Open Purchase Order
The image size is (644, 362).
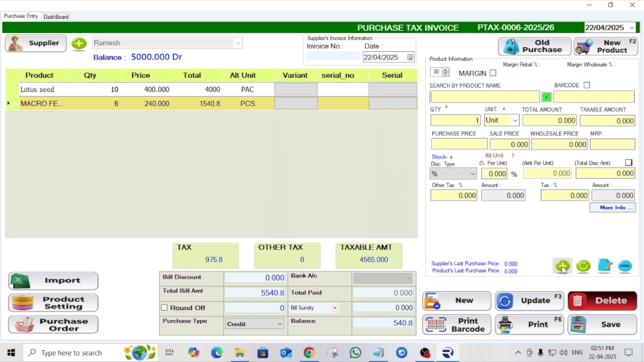(53, 324)
